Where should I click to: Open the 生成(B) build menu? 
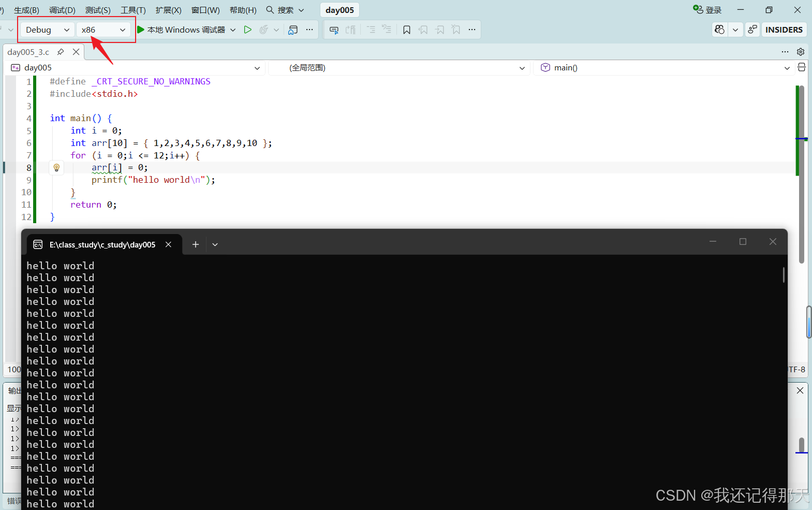(26, 10)
